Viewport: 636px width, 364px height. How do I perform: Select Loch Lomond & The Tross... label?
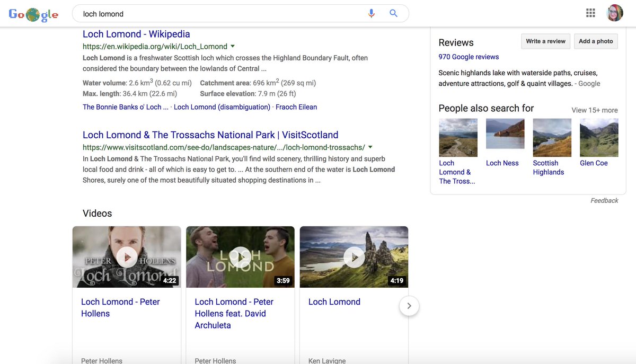click(x=457, y=172)
